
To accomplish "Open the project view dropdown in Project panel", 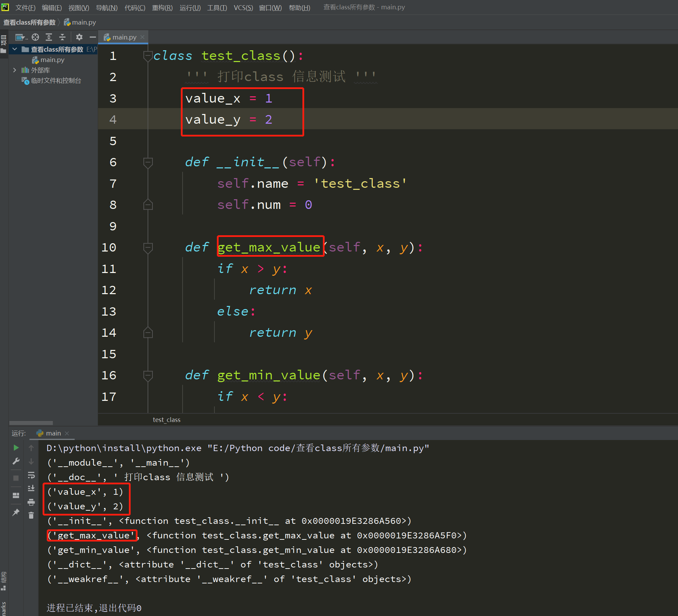I will point(21,37).
